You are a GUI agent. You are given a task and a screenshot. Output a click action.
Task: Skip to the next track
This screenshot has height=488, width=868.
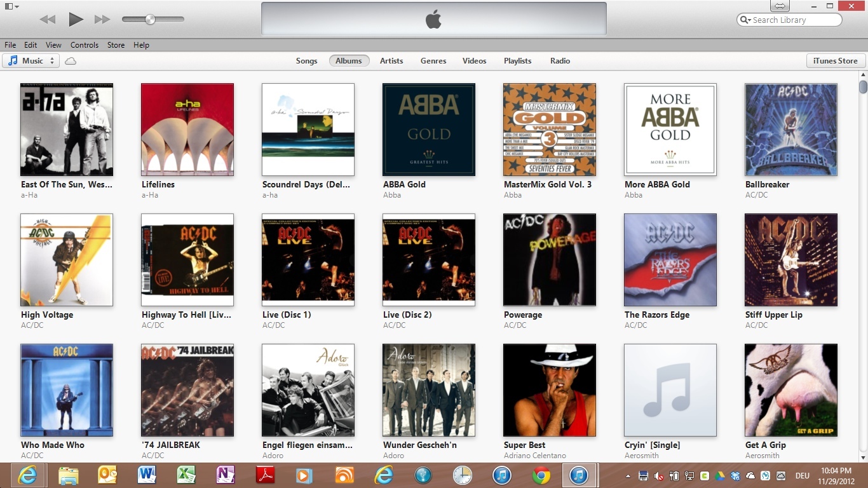pyautogui.click(x=102, y=20)
